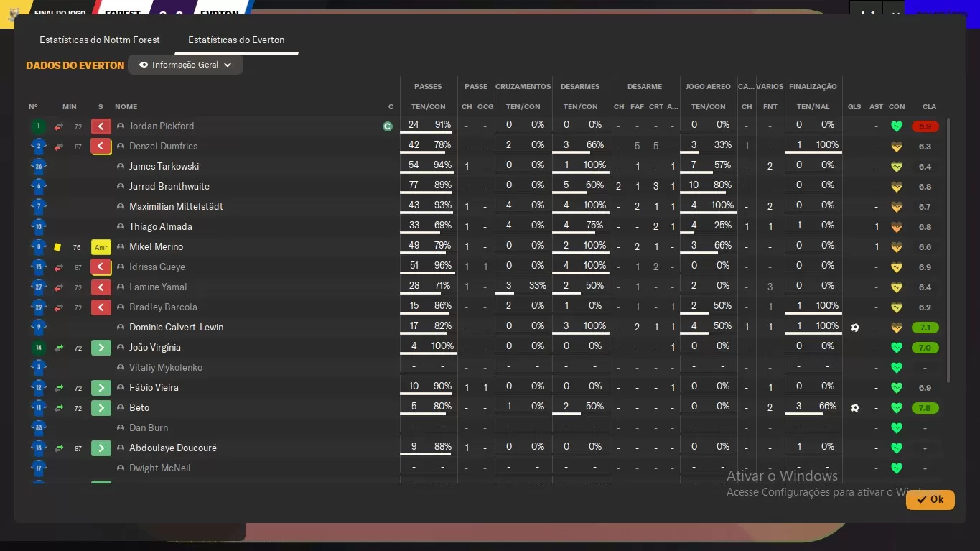Image resolution: width=980 pixels, height=551 pixels.
Task: Sort by the AST assists column header
Action: pos(876,107)
